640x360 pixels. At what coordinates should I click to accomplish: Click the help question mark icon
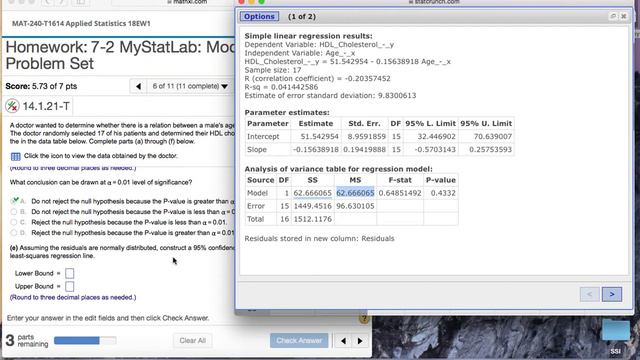(364, 319)
